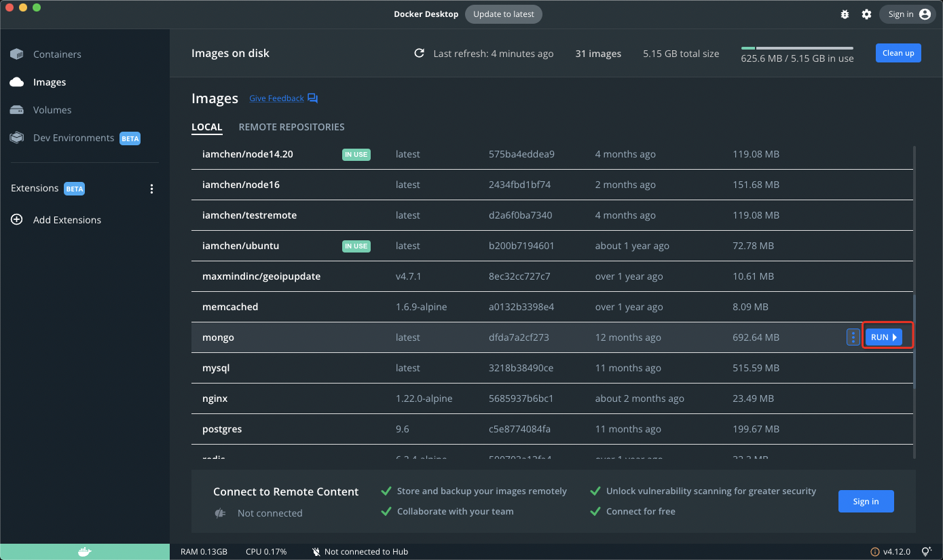Click the Dev Environments box icon
The image size is (943, 560).
point(17,138)
